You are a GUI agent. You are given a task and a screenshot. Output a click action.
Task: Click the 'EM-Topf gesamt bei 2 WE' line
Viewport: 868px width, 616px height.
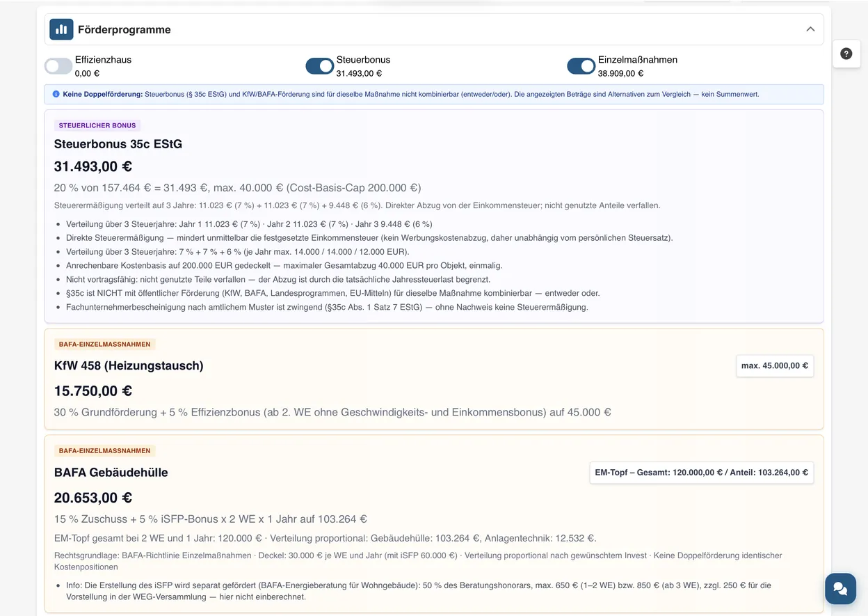pos(325,538)
